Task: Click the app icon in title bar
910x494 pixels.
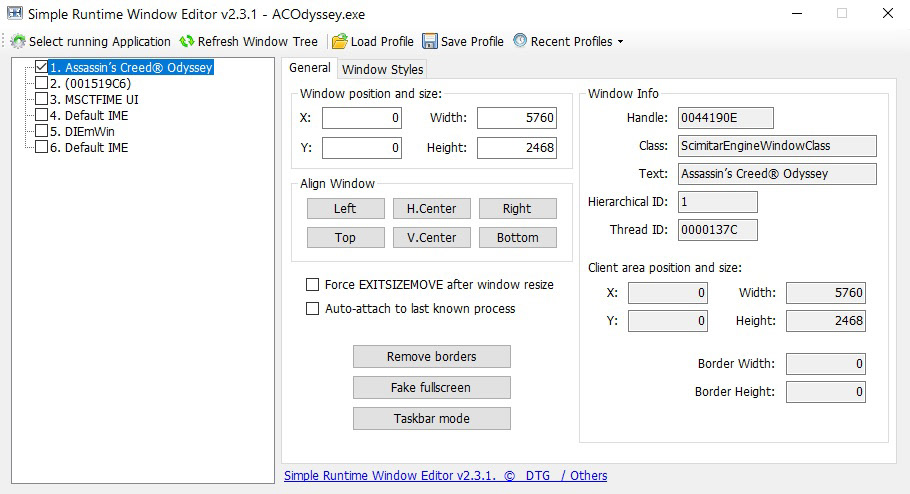Action: point(15,13)
